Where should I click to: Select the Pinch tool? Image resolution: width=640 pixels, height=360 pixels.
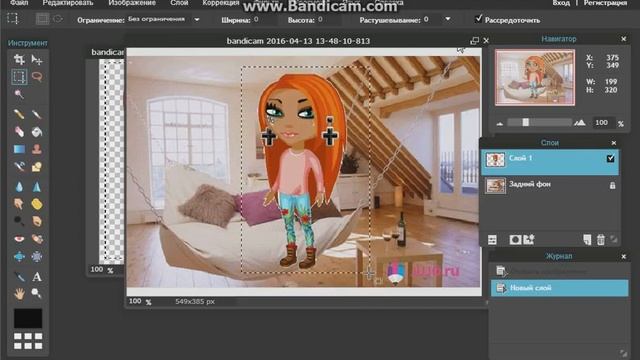click(37, 256)
